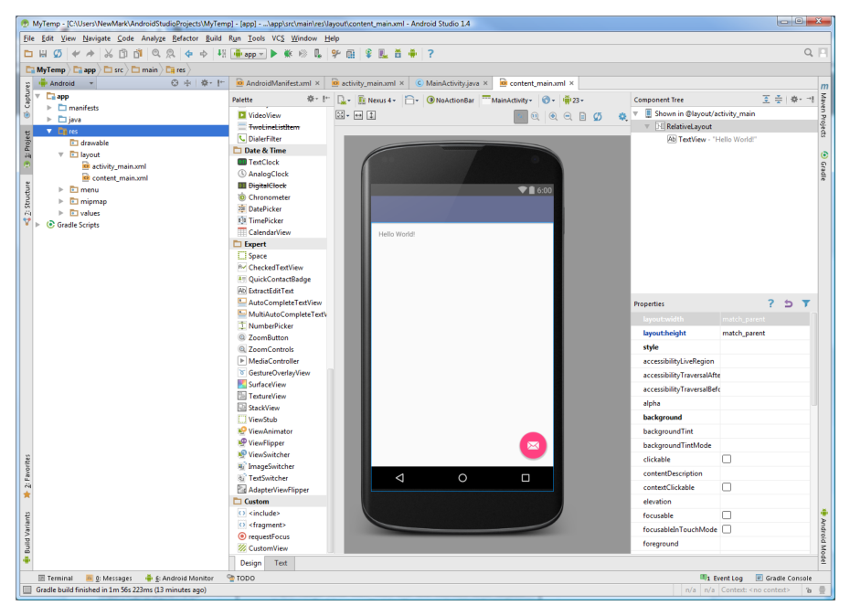Click the Make Project icon
Image resolution: width=850 pixels, height=616 pixels.
click(222, 54)
